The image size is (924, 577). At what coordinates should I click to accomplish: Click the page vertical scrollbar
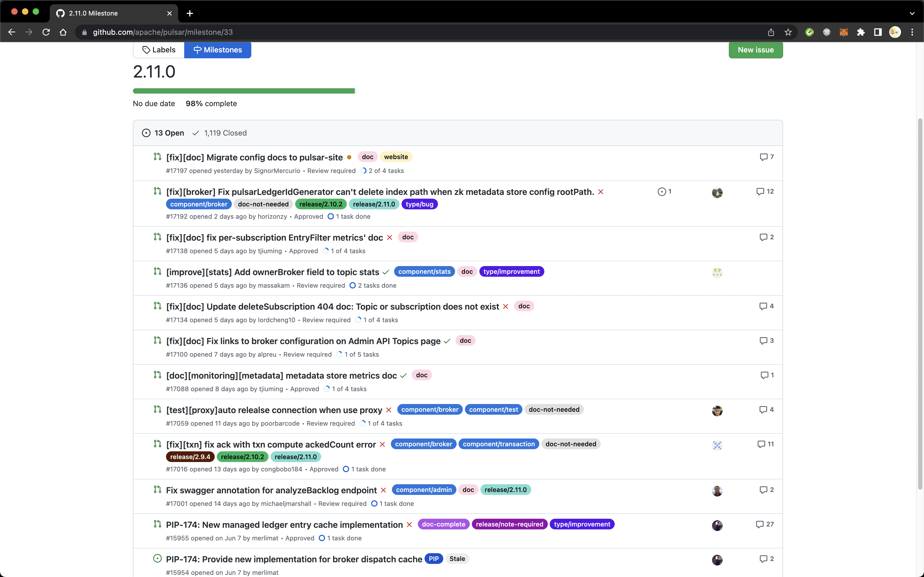coord(920,304)
